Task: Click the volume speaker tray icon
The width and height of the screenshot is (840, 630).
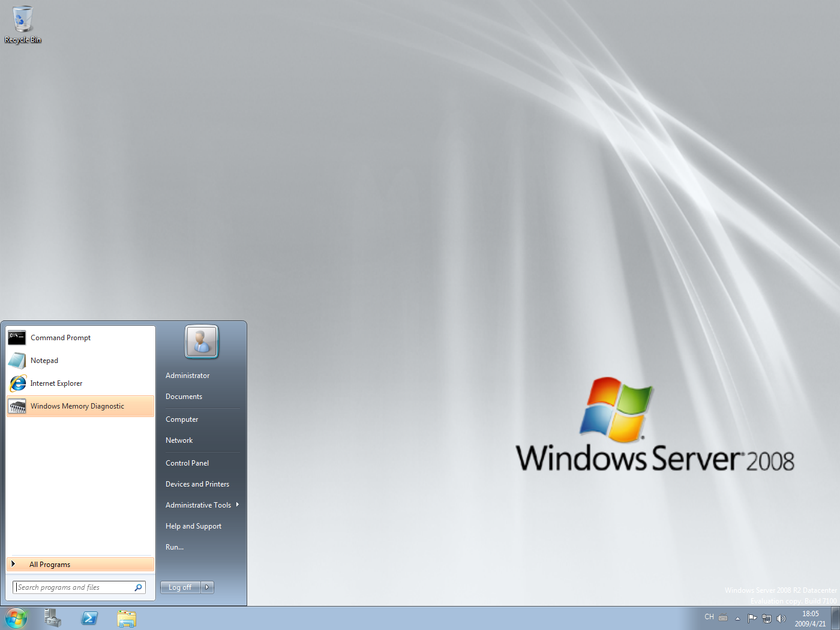Action: coord(781,619)
